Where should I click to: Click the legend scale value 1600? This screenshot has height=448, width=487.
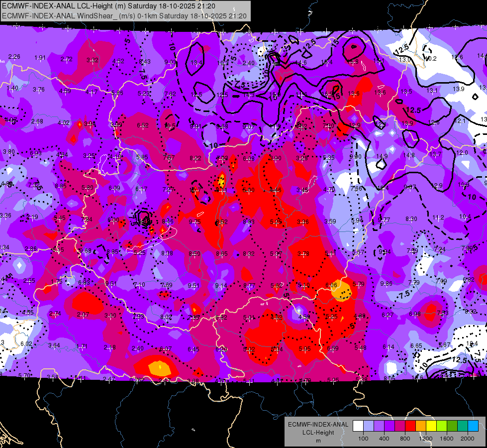click(447, 439)
